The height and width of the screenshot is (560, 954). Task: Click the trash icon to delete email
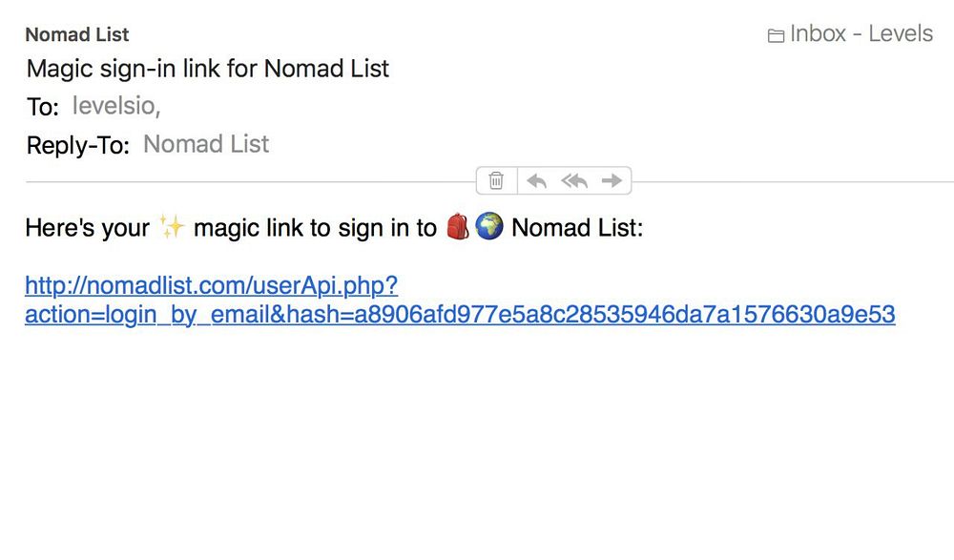coord(496,180)
